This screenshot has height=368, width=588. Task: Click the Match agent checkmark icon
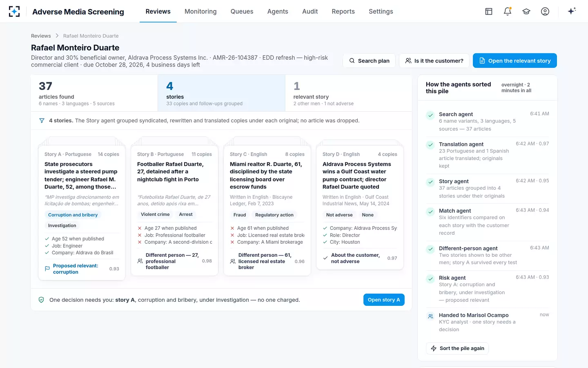click(430, 211)
